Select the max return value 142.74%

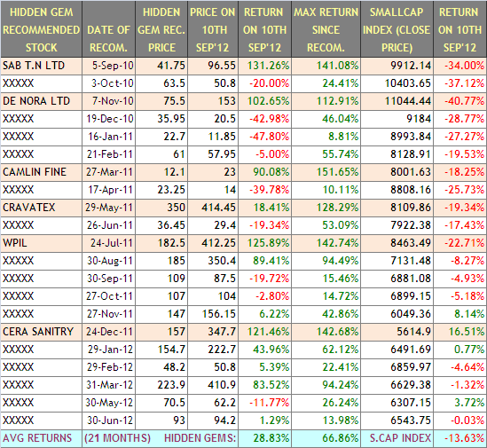(326, 243)
